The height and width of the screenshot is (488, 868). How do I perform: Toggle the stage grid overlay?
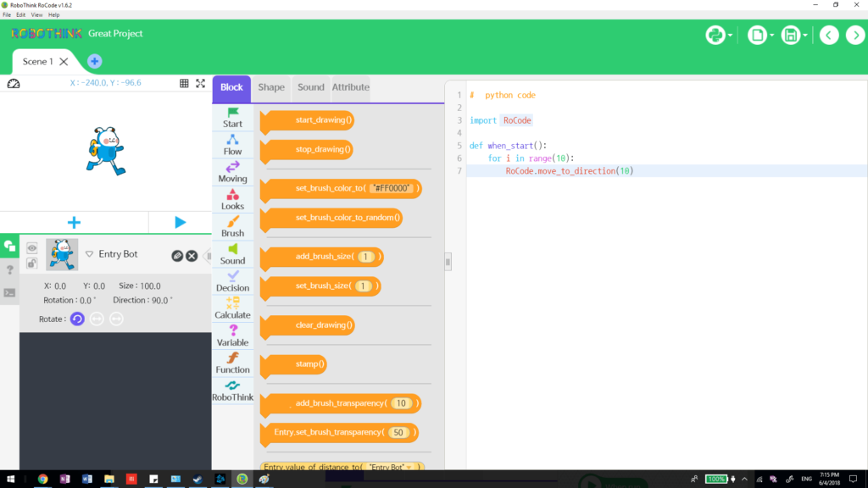185,83
